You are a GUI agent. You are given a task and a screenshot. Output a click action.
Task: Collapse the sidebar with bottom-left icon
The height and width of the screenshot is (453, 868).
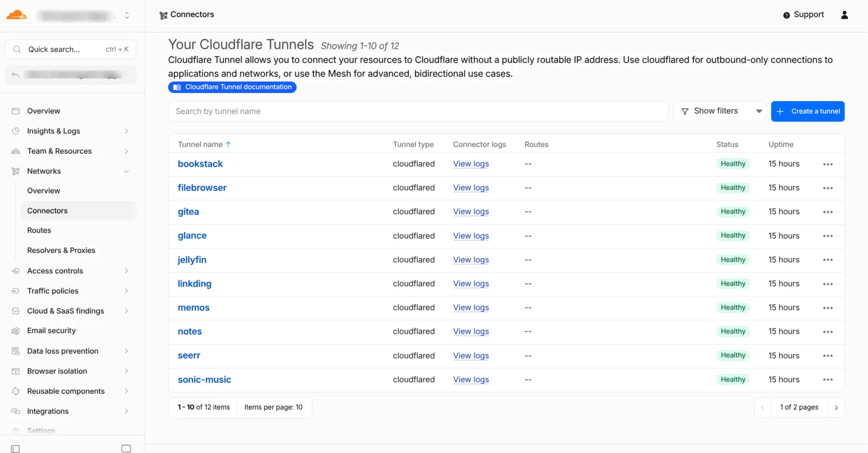15,449
